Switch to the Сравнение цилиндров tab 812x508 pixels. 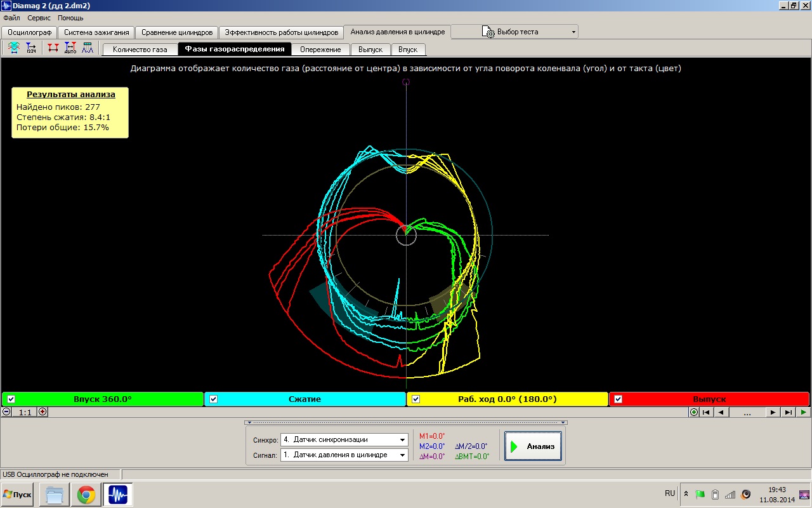pos(177,32)
